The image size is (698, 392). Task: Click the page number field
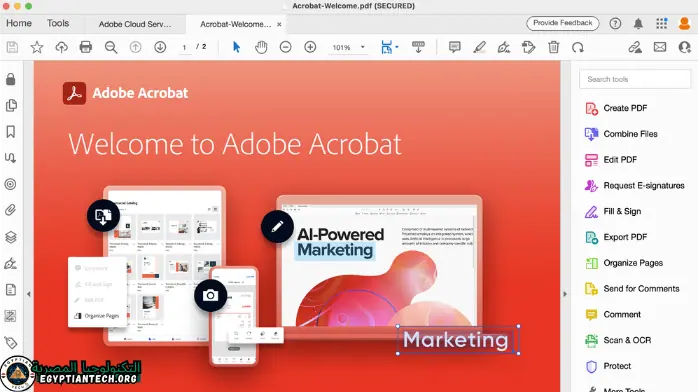click(x=184, y=47)
